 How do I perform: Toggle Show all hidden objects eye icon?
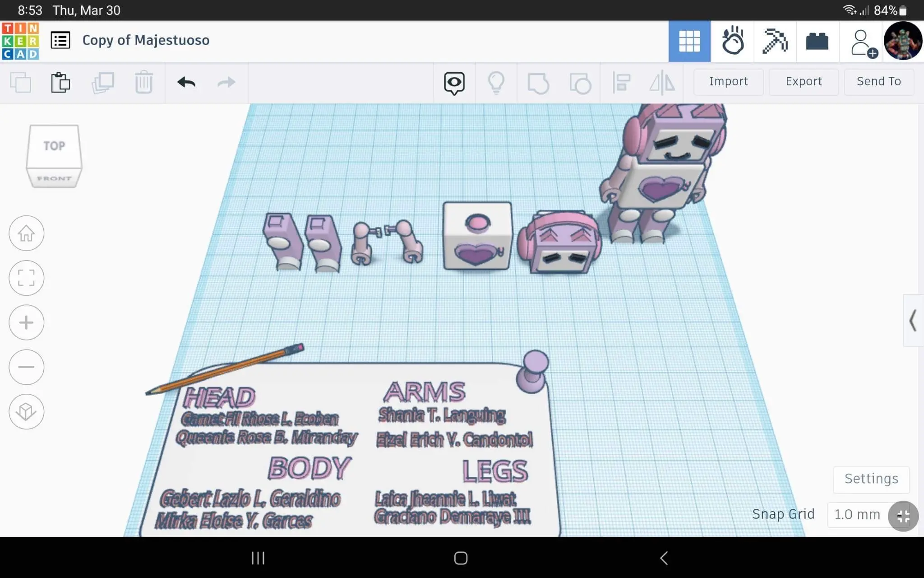click(454, 83)
